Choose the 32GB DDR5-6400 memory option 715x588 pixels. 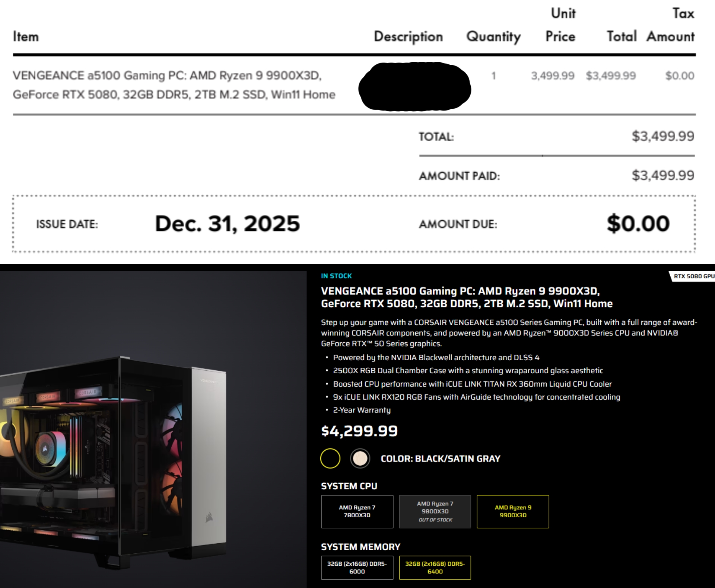click(x=435, y=567)
